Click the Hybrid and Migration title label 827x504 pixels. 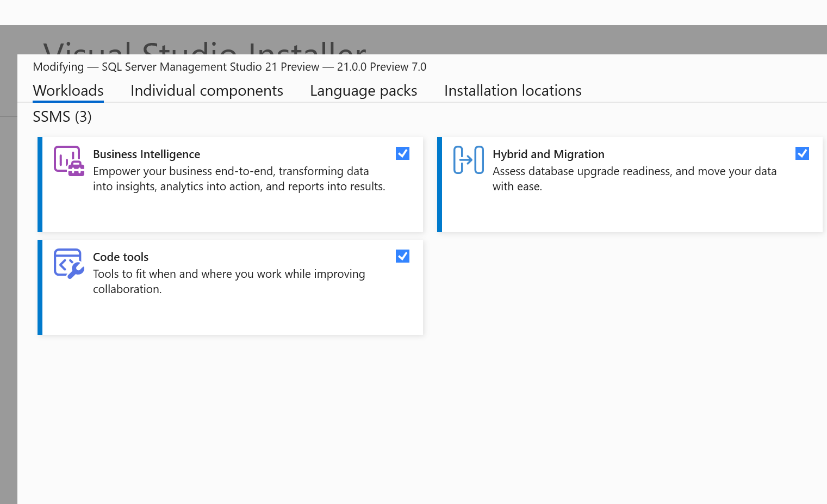(548, 154)
